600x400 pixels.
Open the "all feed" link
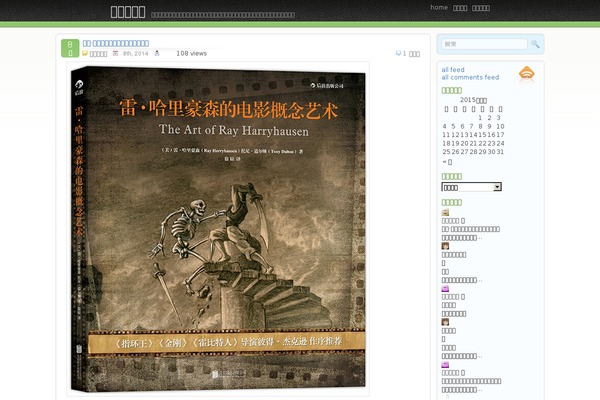[452, 70]
